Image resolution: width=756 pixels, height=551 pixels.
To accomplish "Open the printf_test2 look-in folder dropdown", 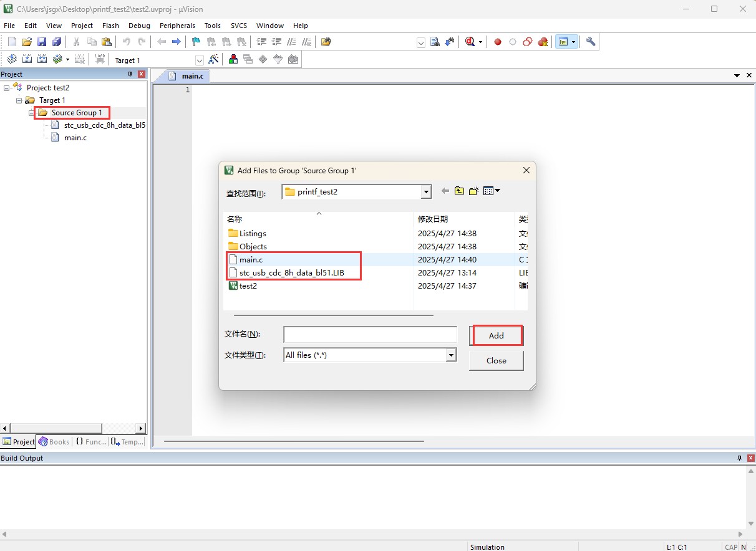I will coord(426,192).
